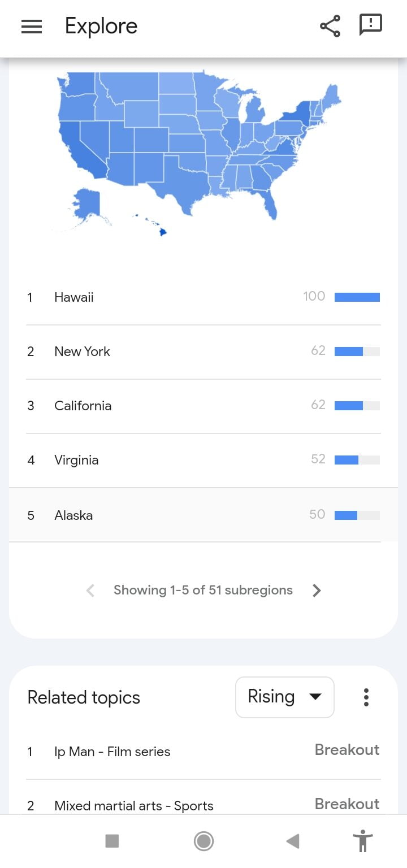Open the hamburger navigation menu
The width and height of the screenshot is (407, 868).
[32, 27]
